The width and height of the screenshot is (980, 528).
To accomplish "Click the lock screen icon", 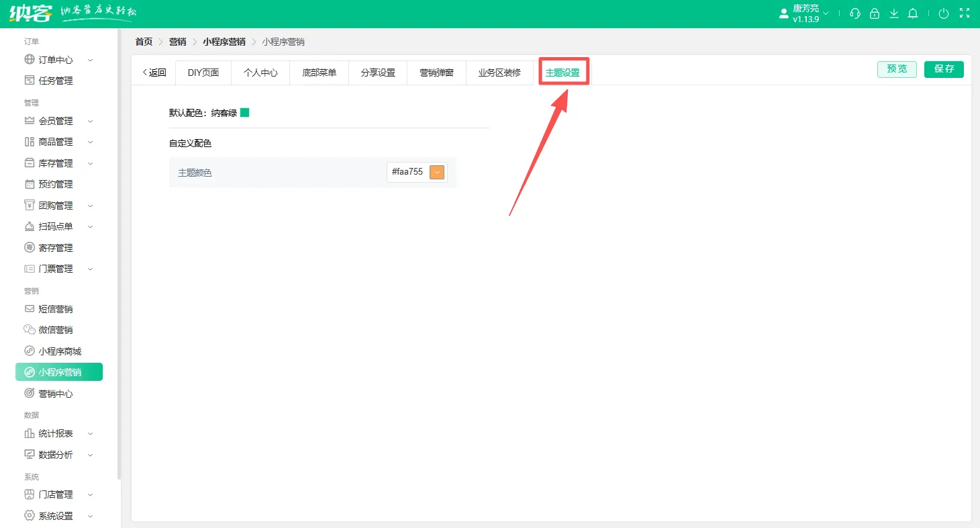I will pyautogui.click(x=874, y=13).
